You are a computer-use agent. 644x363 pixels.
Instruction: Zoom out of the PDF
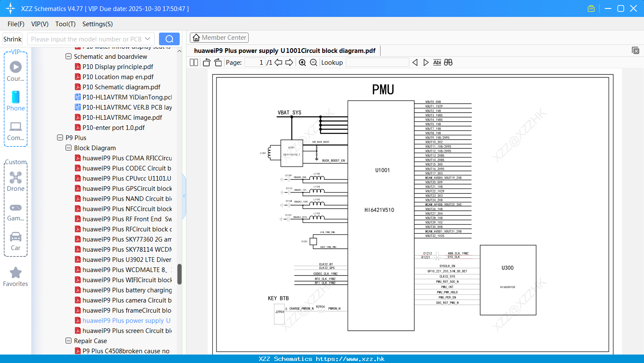click(x=313, y=62)
